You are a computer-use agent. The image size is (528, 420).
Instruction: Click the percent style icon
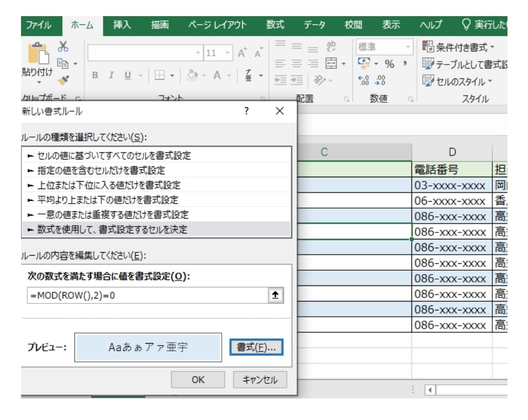pyautogui.click(x=390, y=64)
